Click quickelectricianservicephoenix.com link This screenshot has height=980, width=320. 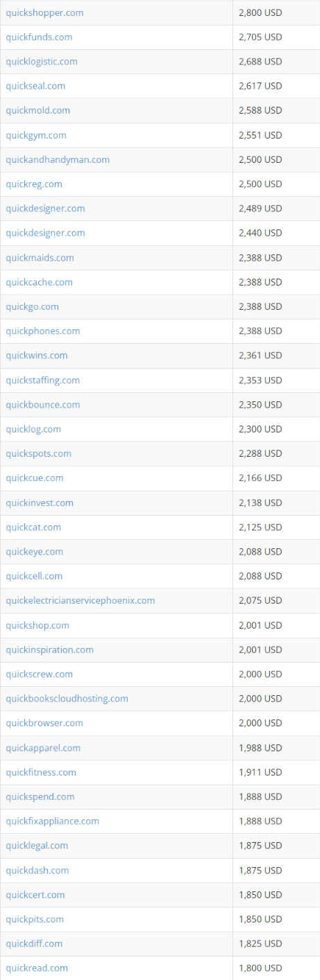tap(81, 600)
